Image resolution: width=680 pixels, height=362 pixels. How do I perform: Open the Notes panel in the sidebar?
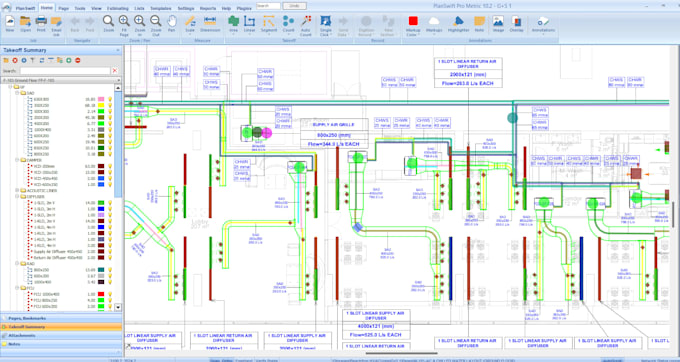coord(61,344)
